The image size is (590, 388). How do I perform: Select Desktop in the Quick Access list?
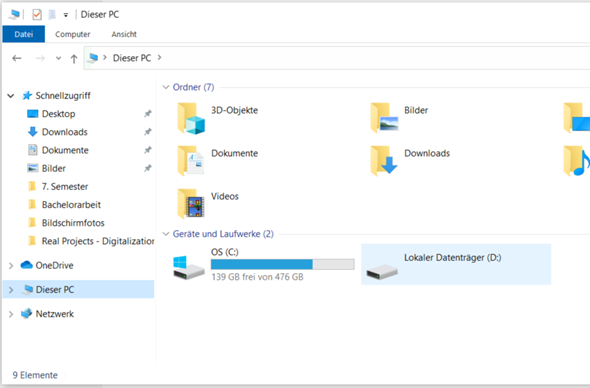click(x=58, y=114)
